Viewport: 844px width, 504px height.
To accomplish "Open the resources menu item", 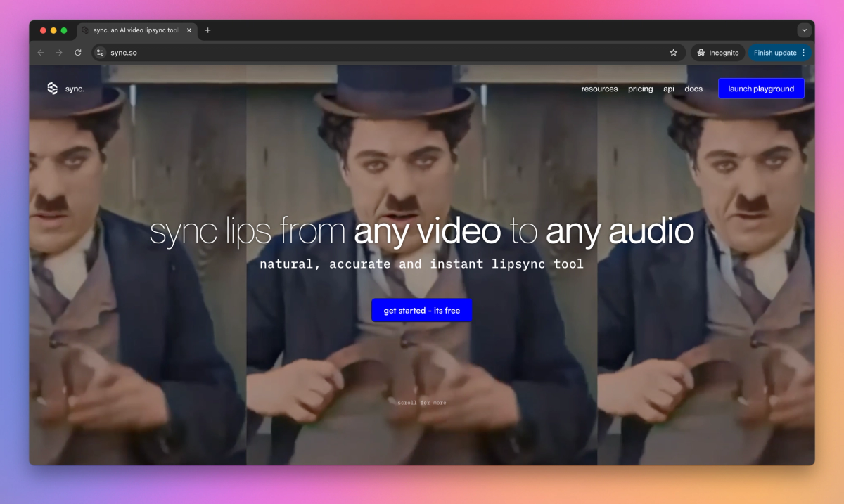I will click(x=599, y=89).
